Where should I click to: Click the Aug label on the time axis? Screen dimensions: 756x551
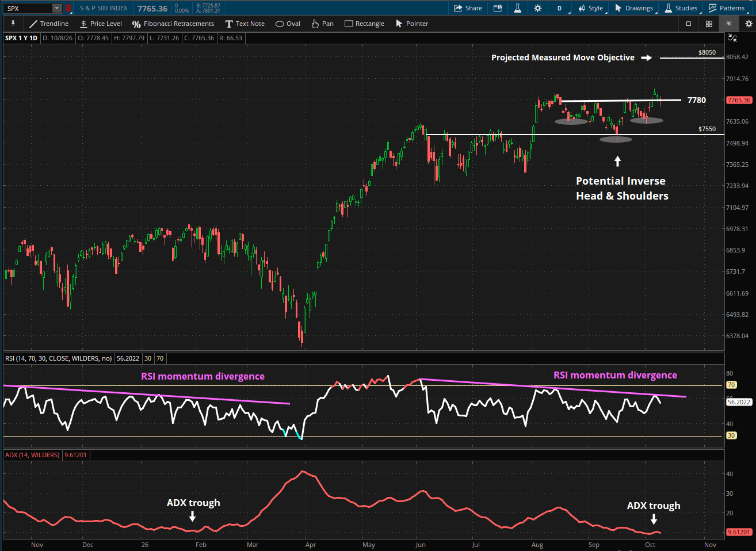tap(537, 545)
